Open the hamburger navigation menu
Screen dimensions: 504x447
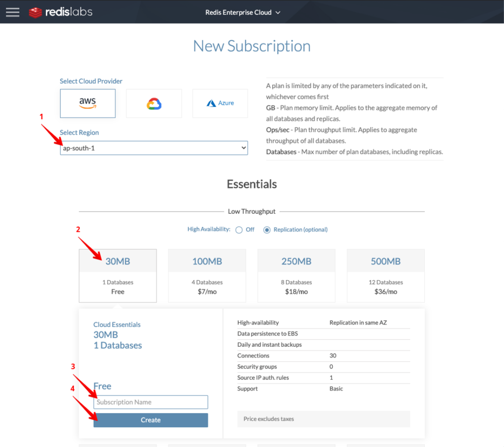pos(13,12)
